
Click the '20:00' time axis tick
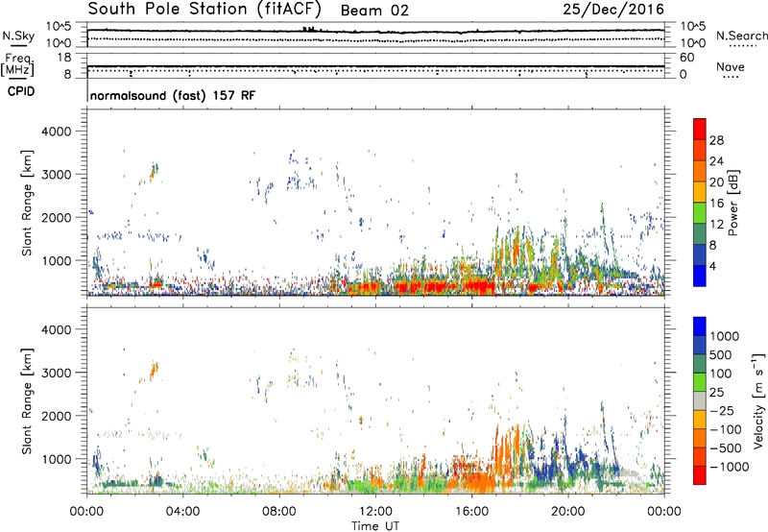coord(567,512)
